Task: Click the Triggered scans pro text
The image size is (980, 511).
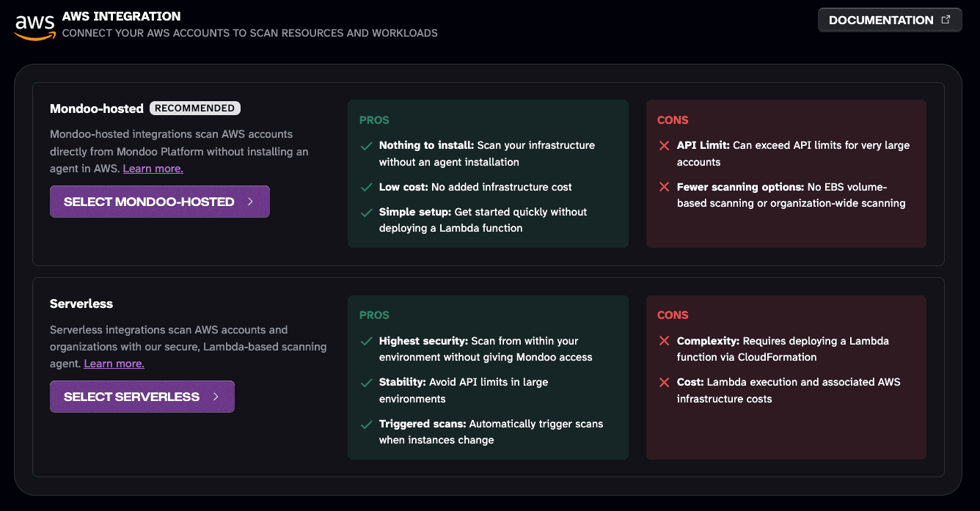Action: [491, 432]
